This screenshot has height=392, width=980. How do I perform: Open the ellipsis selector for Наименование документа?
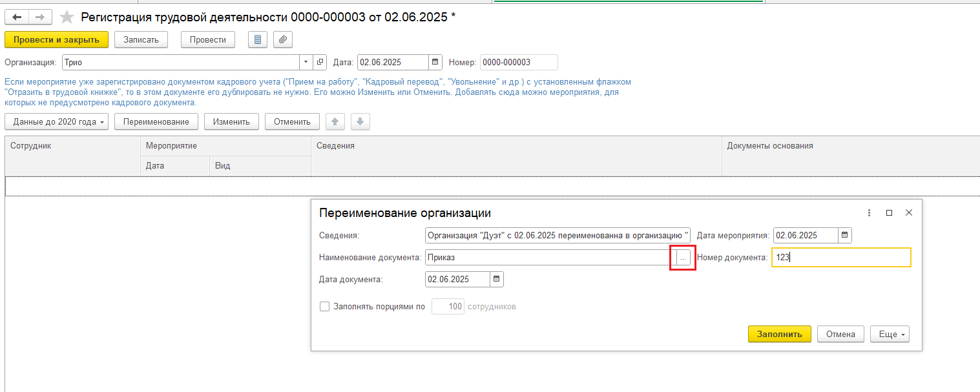coord(683,258)
